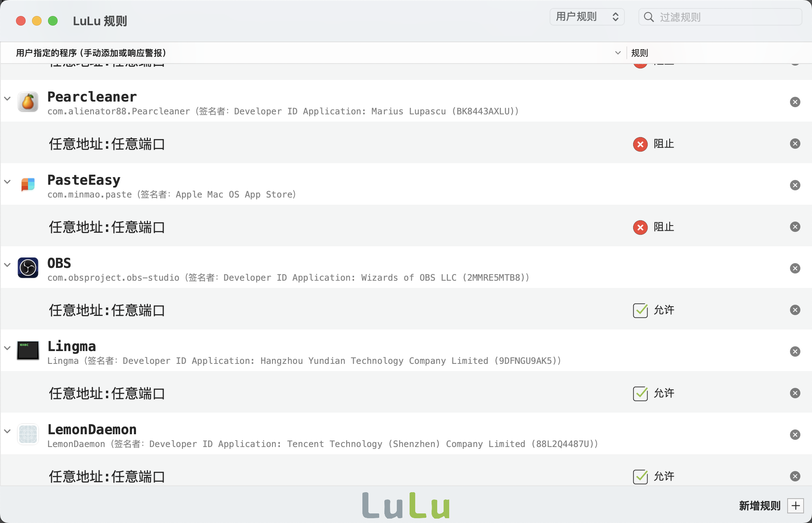The width and height of the screenshot is (812, 523).
Task: Click the LemonDaemon app icon
Action: click(28, 434)
